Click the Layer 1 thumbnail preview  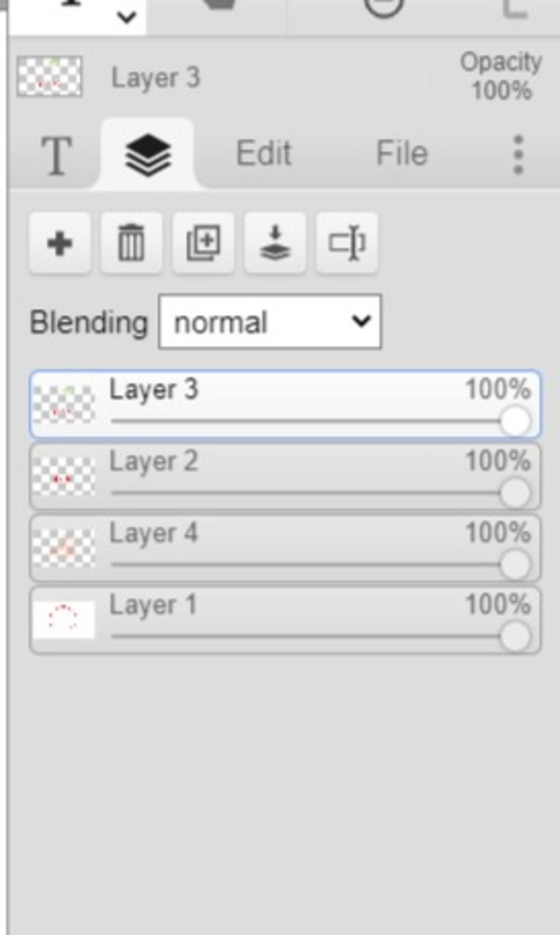pos(63,620)
